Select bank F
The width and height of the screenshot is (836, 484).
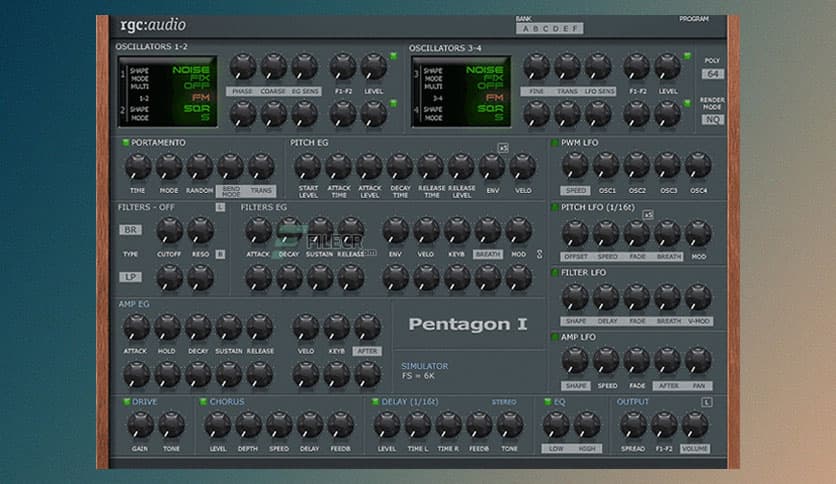(x=575, y=29)
